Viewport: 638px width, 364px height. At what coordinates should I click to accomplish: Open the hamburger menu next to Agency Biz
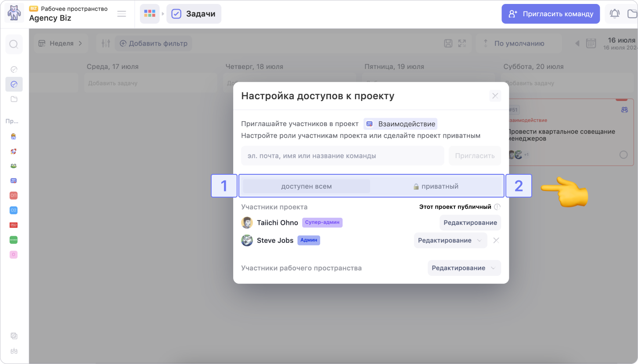[122, 14]
